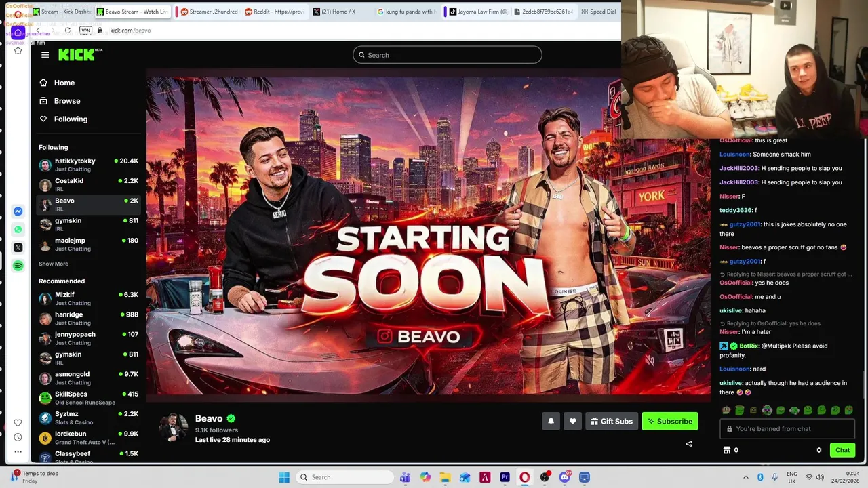
Task: Open jennypopach recommended channel
Action: pyautogui.click(x=88, y=338)
